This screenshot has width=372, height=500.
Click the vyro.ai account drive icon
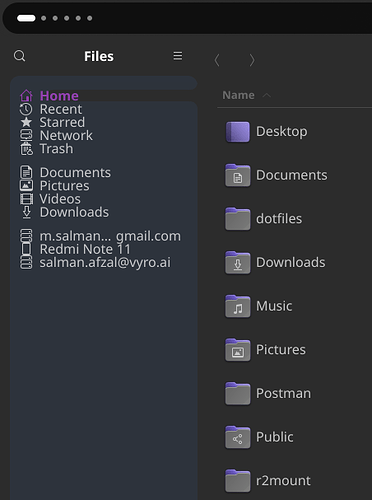26,262
